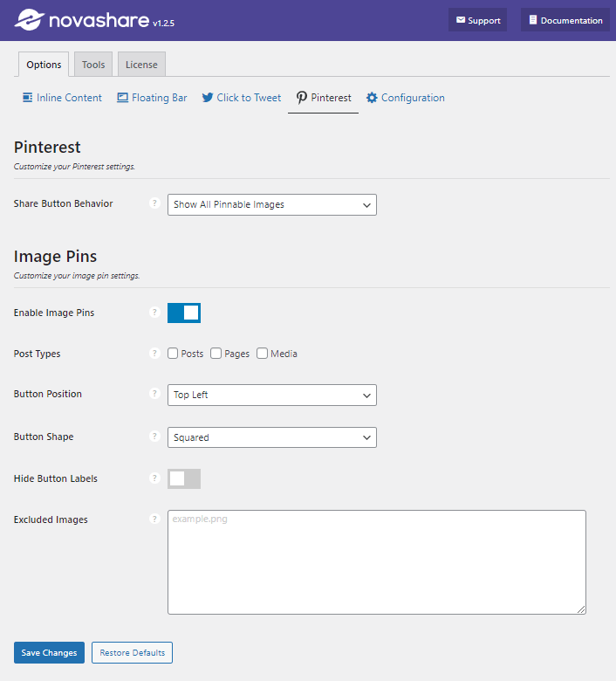The height and width of the screenshot is (681, 616).
Task: Select the Options tab
Action: (x=44, y=65)
